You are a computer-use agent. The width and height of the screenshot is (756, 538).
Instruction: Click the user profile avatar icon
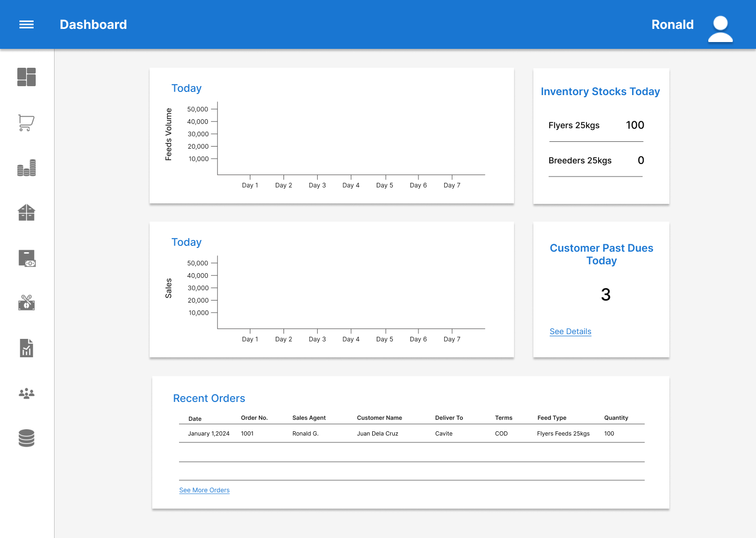coord(720,28)
